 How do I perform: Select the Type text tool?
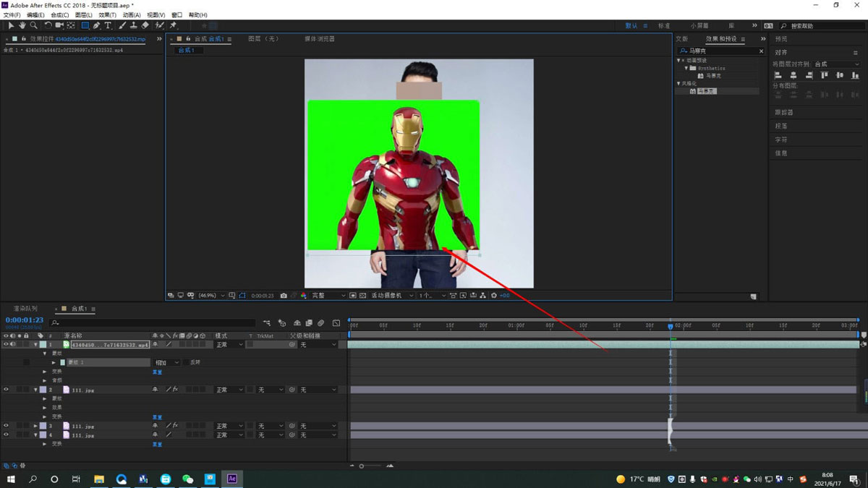click(x=108, y=25)
